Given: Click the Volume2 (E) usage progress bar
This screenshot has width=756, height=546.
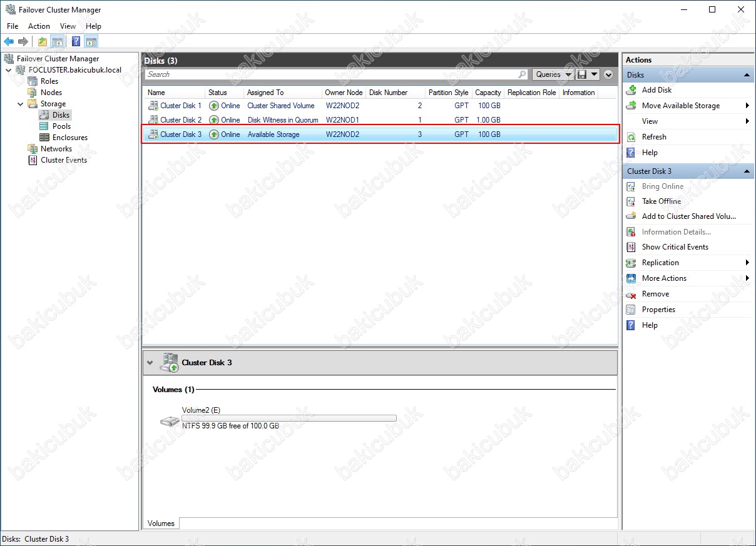Looking at the screenshot, I should coord(289,418).
